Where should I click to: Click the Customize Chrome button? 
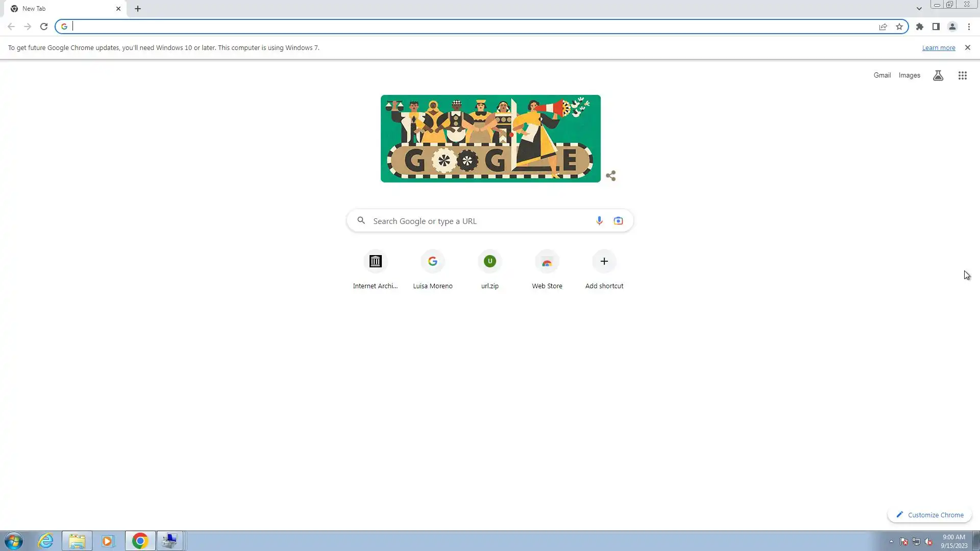(930, 515)
